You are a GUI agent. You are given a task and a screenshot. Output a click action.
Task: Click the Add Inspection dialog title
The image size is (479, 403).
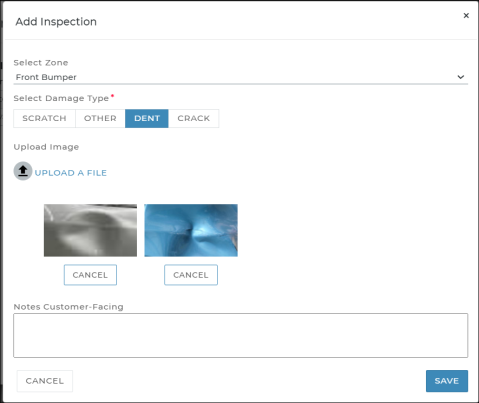(x=56, y=22)
